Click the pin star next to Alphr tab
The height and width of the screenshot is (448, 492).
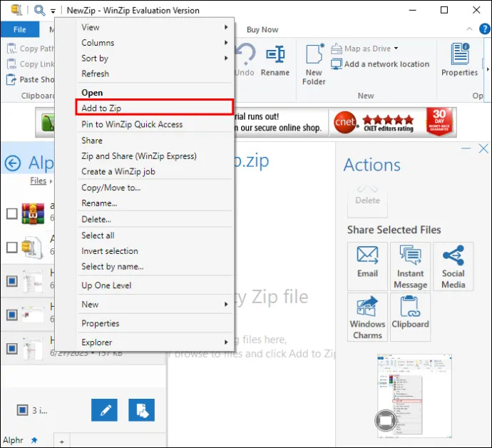(34, 440)
